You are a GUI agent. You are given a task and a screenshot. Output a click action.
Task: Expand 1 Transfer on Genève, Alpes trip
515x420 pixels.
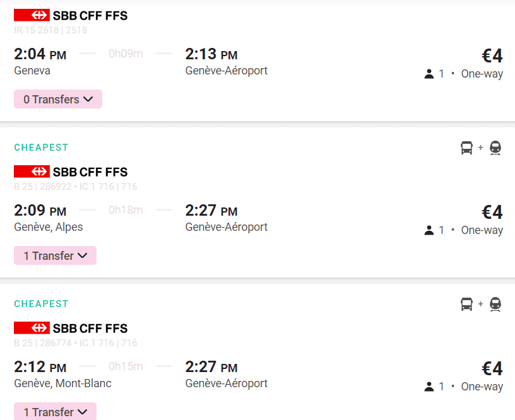(x=55, y=255)
